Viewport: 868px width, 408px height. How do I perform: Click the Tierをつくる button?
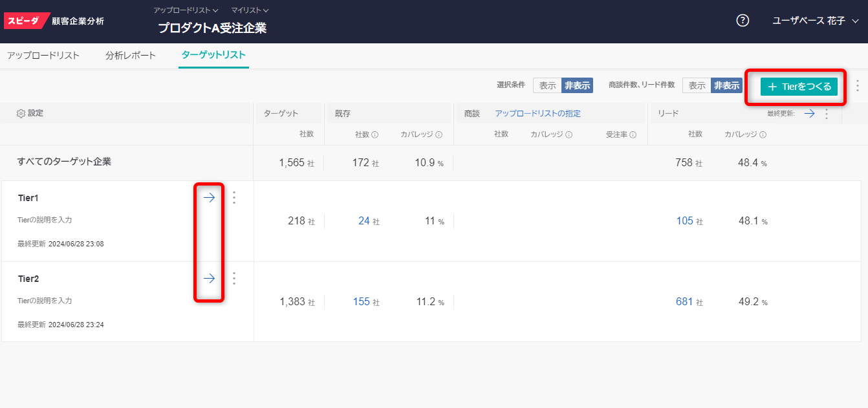click(x=799, y=87)
